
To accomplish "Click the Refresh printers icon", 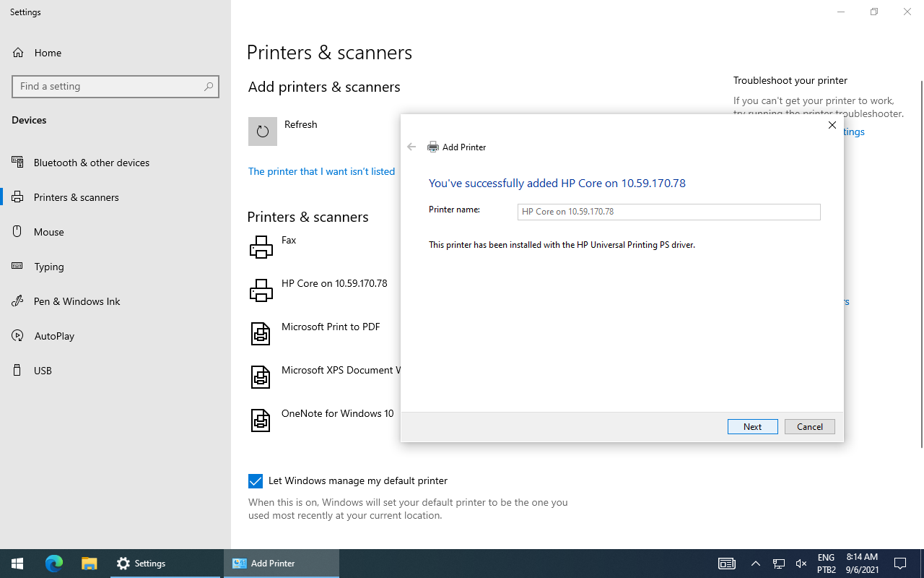I will click(x=263, y=131).
